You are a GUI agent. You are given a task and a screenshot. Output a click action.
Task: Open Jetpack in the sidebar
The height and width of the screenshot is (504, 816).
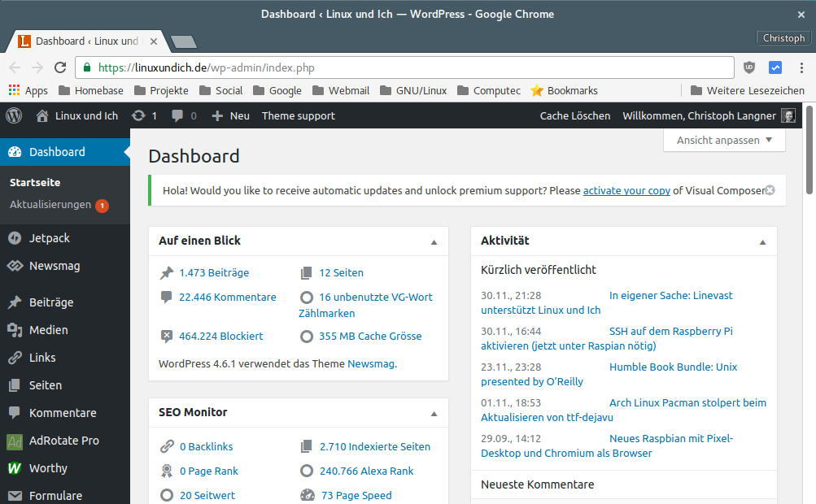[x=49, y=238]
